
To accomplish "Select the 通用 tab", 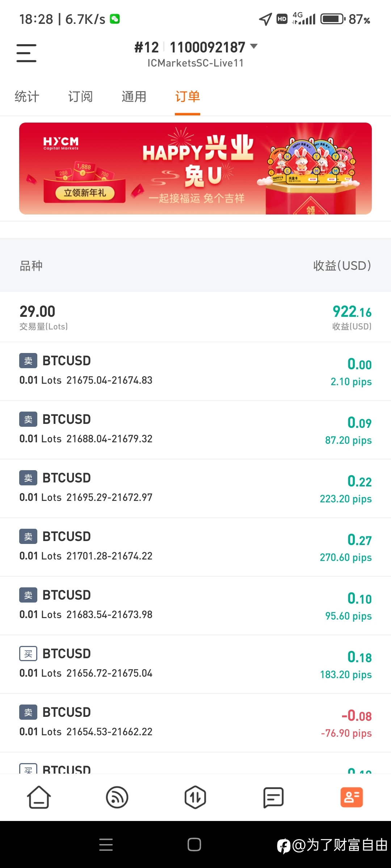I will [134, 97].
